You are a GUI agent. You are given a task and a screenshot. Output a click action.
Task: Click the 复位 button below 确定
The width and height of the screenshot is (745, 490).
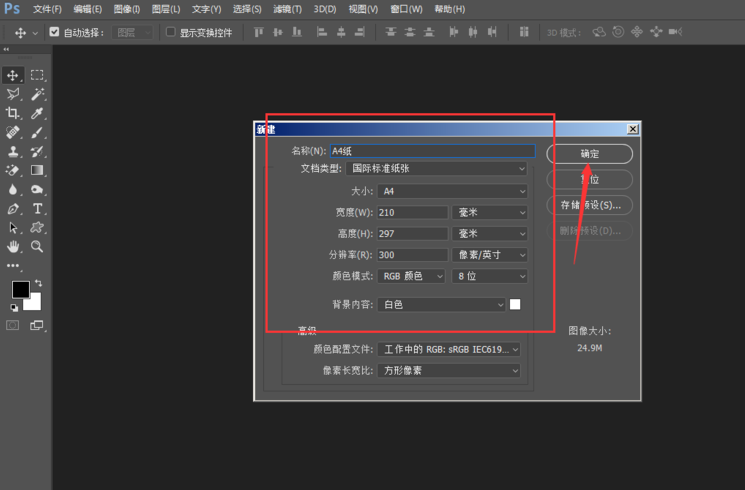click(x=590, y=180)
